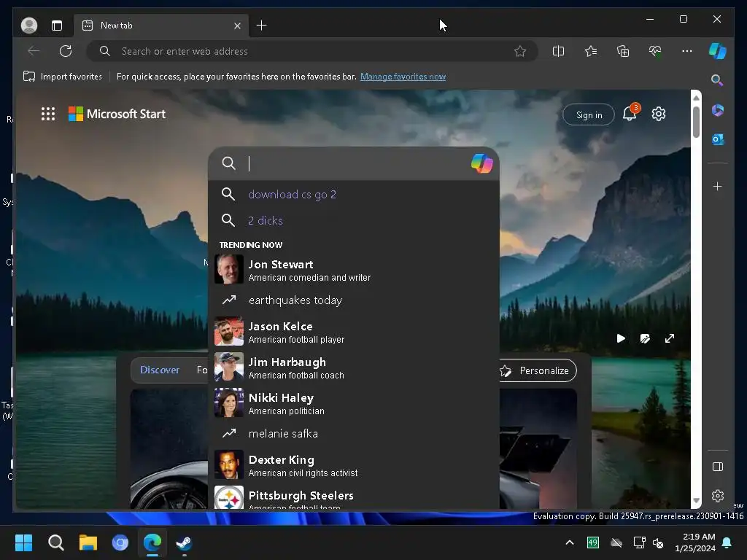Open the Edge profile avatar

coord(29,26)
